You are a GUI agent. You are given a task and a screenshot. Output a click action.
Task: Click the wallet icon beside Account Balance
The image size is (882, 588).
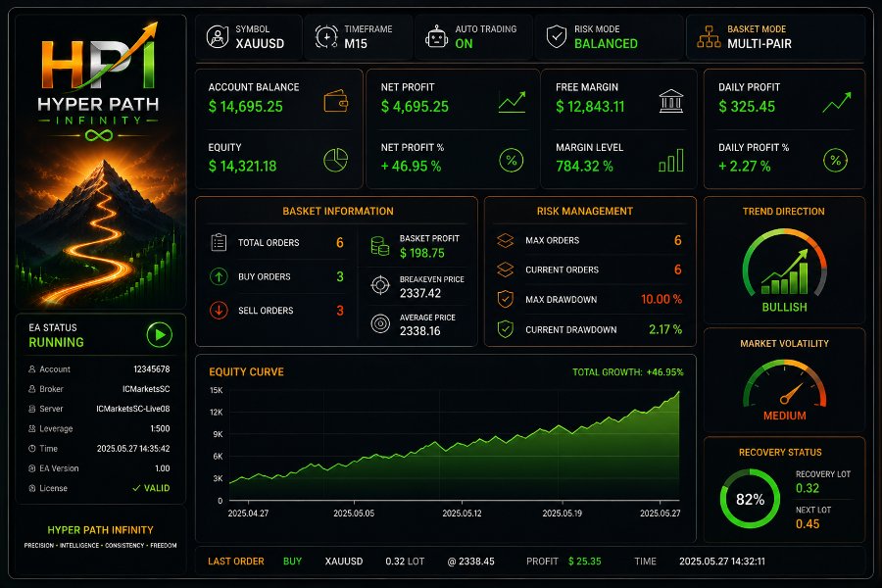336,101
